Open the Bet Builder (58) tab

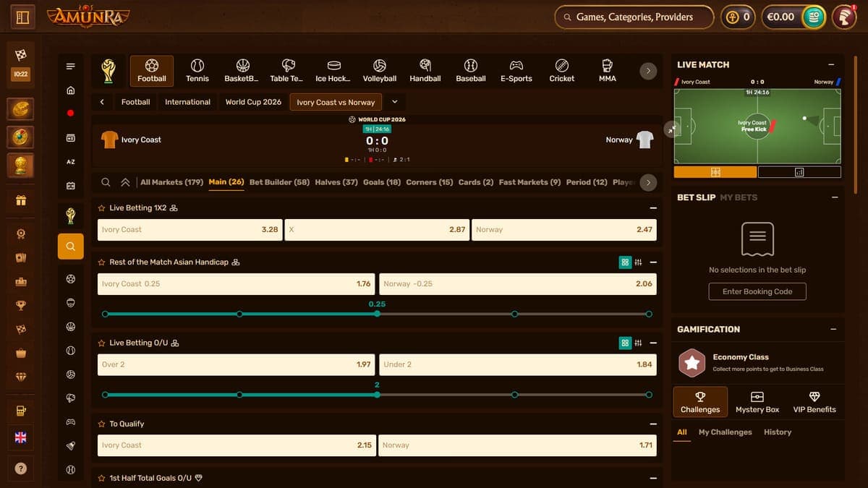pyautogui.click(x=279, y=182)
